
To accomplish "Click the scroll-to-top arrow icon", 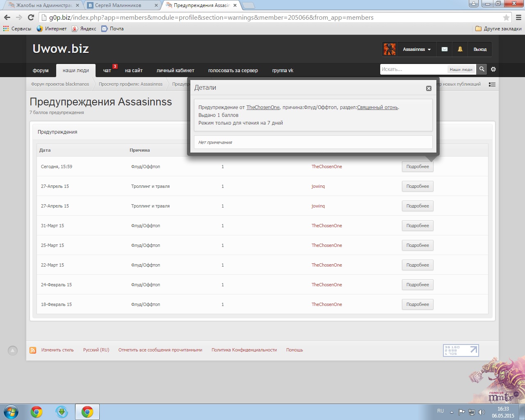I will click(13, 350).
